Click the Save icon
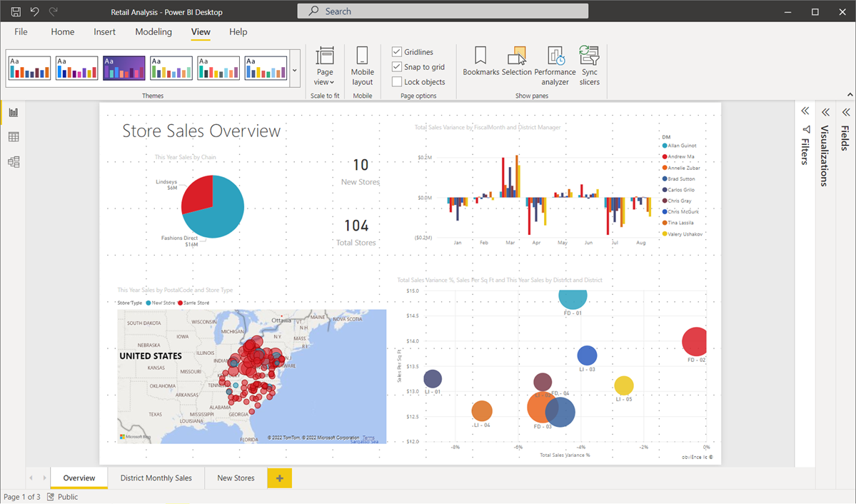Viewport: 856px width, 504px height. [x=15, y=11]
